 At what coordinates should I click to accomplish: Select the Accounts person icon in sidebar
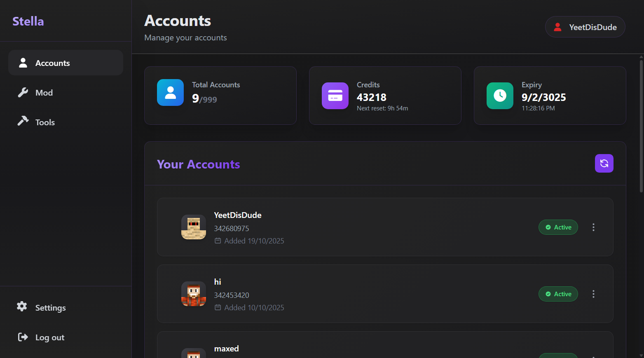(23, 63)
